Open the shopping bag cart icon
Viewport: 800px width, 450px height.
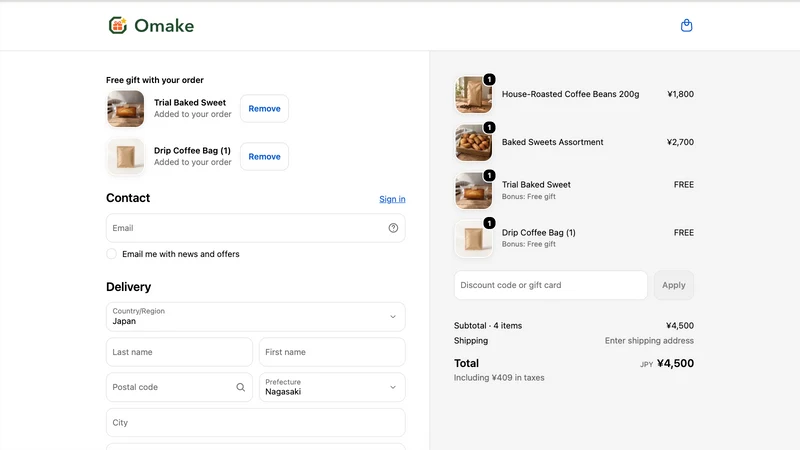(686, 26)
